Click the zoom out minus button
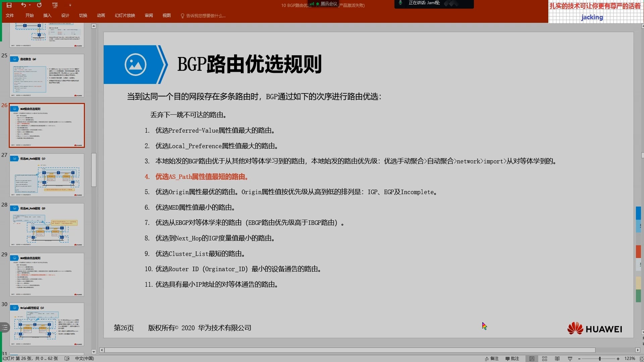This screenshot has height=362, width=644. (579, 359)
